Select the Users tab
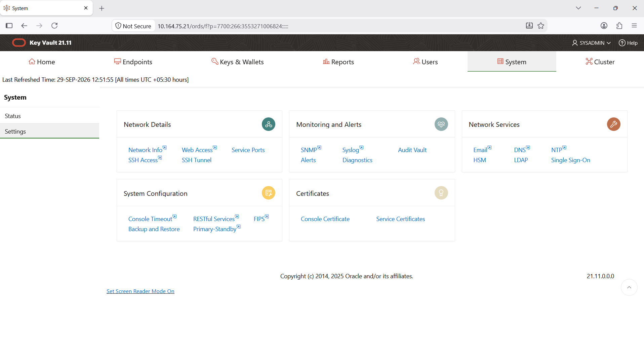Image resolution: width=644 pixels, height=357 pixels. pos(426,62)
